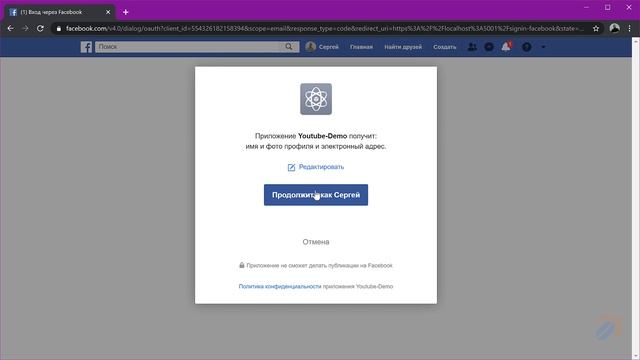Image resolution: width=640 pixels, height=360 pixels.
Task: Open a new browser tab
Action: point(126,12)
